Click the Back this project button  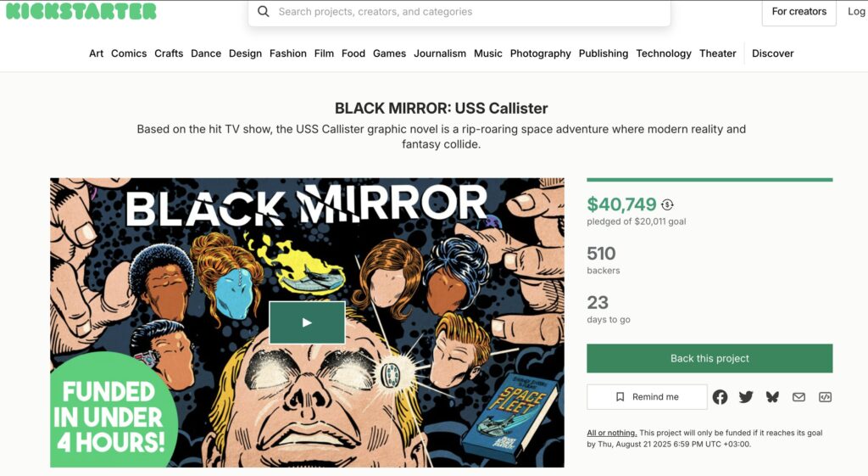(x=709, y=358)
